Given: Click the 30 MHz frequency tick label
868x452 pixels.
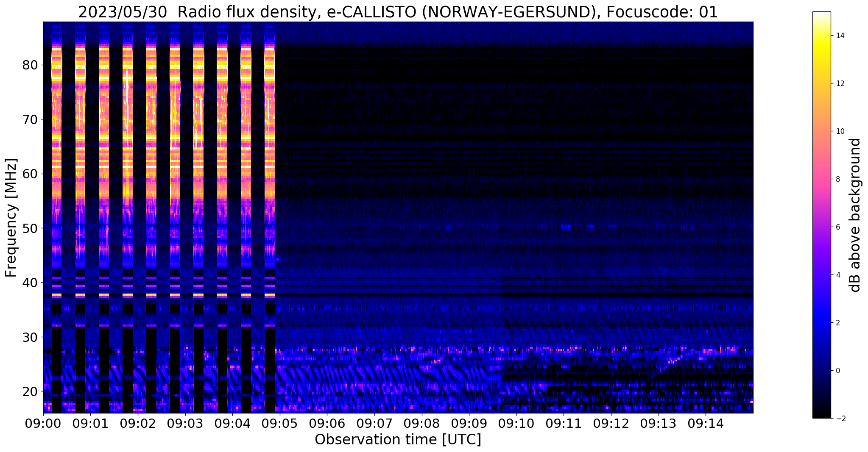Looking at the screenshot, I should click(x=31, y=337).
